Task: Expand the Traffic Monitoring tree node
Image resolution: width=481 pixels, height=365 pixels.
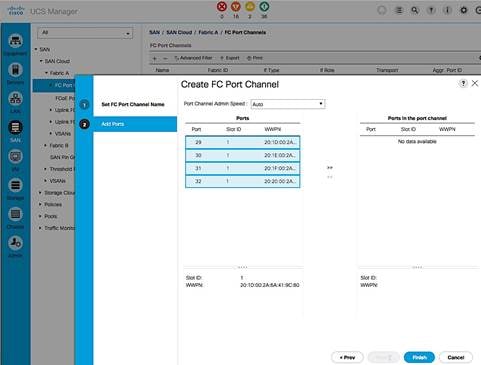Action: pyautogui.click(x=40, y=228)
